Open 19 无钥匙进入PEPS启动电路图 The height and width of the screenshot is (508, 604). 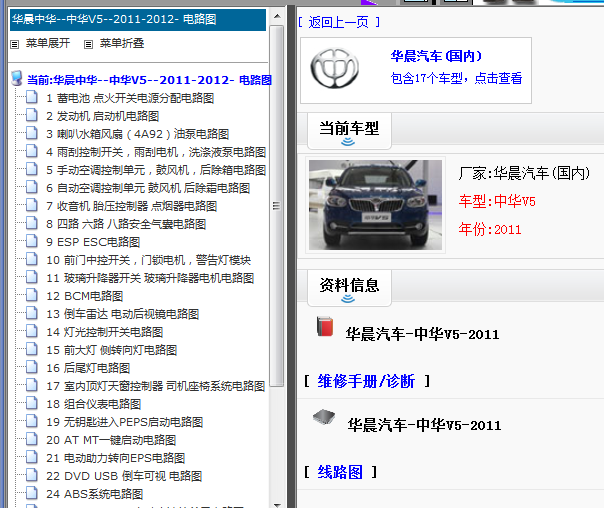click(124, 422)
